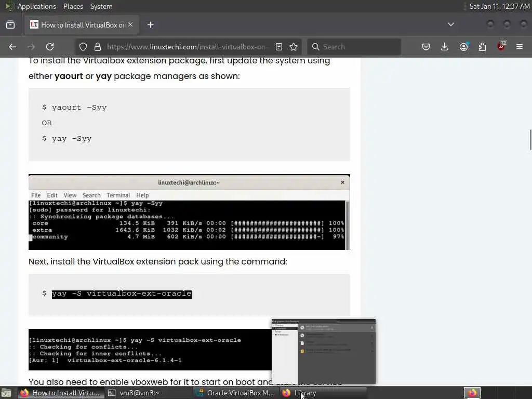Open the Applications menu
The image size is (532, 399).
37,6
